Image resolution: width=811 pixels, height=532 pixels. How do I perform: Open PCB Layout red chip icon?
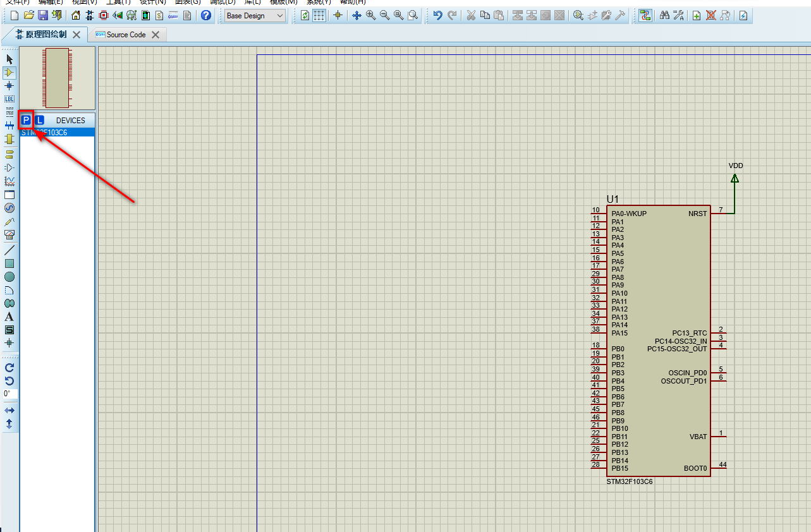pyautogui.click(x=104, y=15)
